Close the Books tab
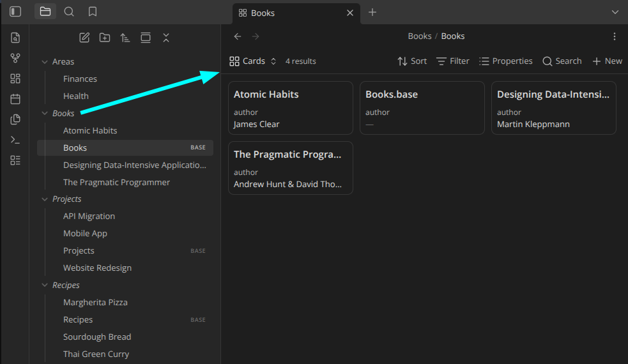628x364 pixels. (350, 13)
